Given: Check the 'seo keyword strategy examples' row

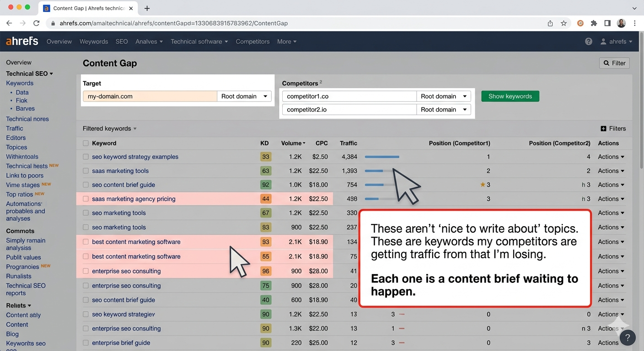Looking at the screenshot, I should pyautogui.click(x=86, y=157).
